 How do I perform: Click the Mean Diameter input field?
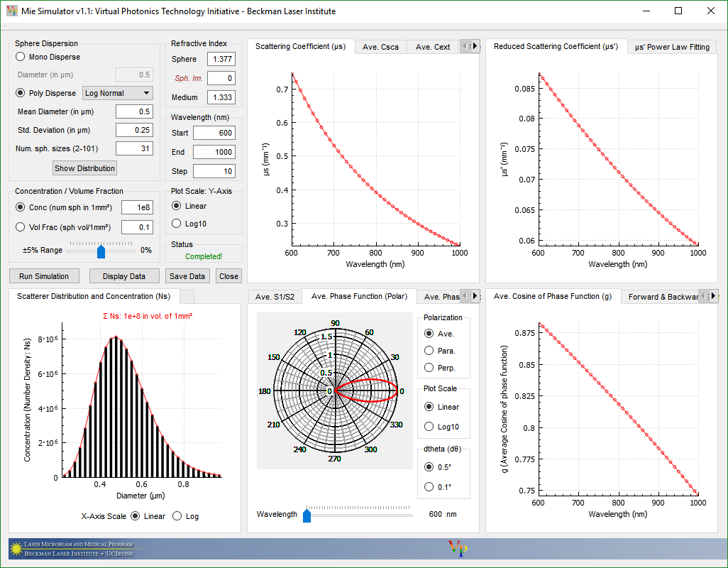pos(134,111)
